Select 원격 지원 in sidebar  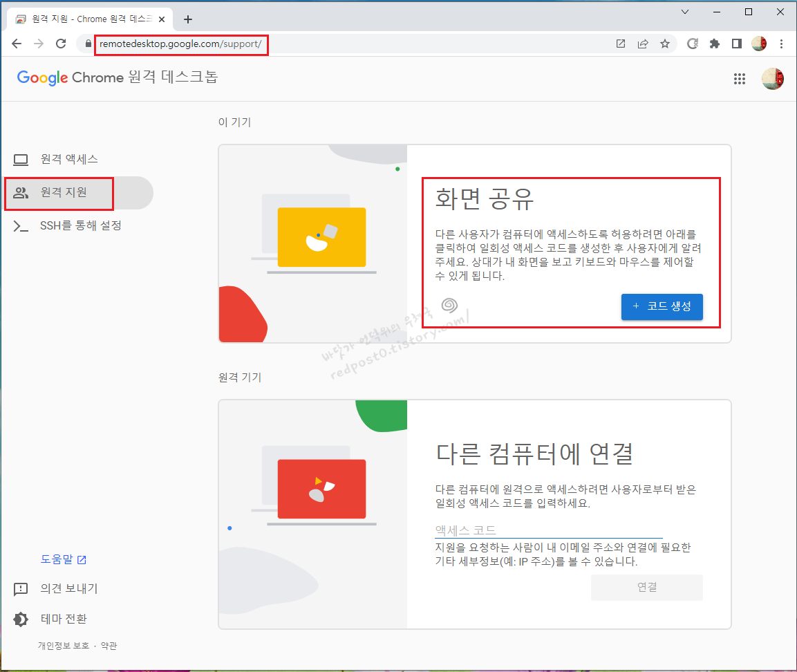coord(79,193)
